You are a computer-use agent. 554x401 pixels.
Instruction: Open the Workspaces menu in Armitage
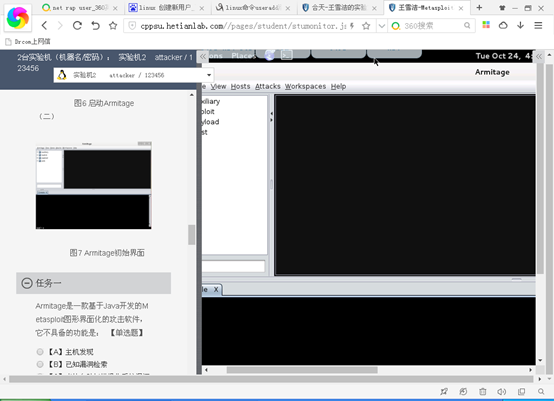[x=305, y=86]
